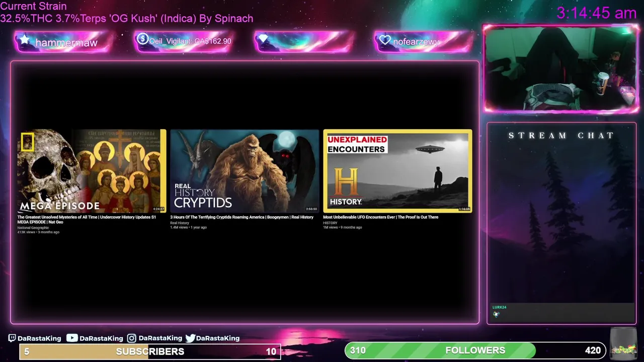Image resolution: width=644 pixels, height=362 pixels.
Task: Click the SUBSCRIBERS goal progress bar
Action: (x=149, y=351)
